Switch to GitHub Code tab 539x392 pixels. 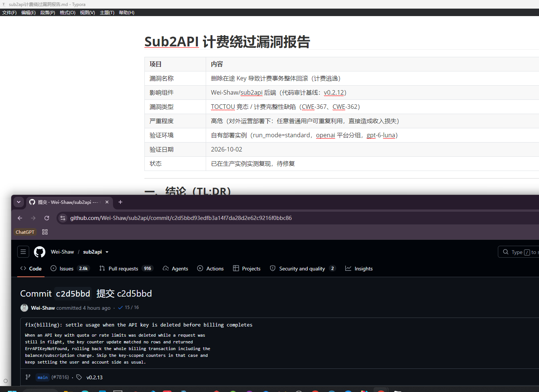(x=31, y=269)
